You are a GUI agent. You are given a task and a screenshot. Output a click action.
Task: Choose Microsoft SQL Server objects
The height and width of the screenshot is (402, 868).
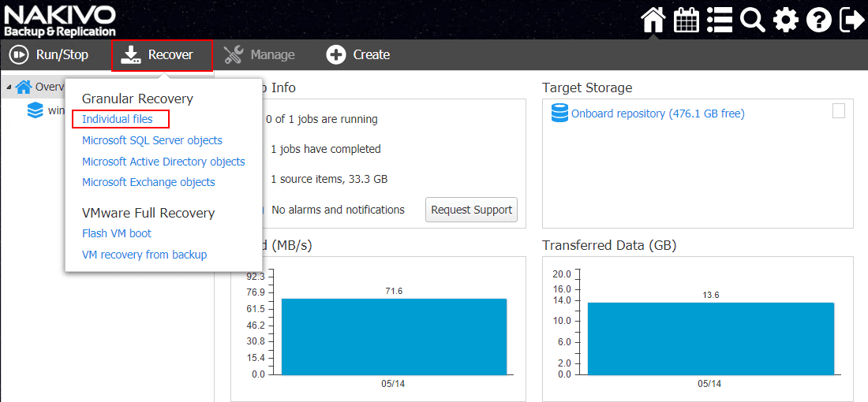tap(152, 140)
